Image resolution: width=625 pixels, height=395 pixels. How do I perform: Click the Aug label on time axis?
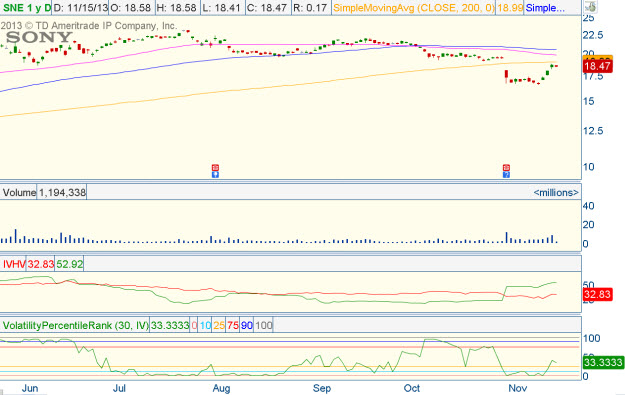coord(221,388)
